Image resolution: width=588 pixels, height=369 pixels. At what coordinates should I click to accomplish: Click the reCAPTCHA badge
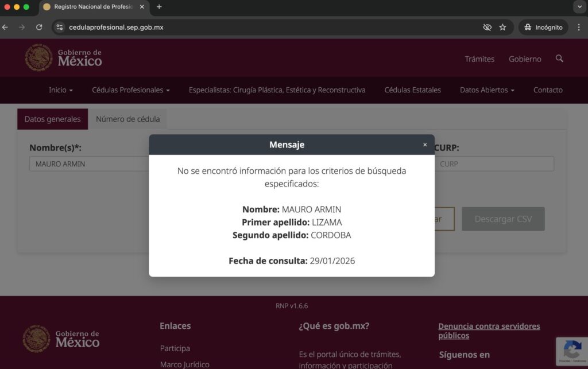point(572,351)
